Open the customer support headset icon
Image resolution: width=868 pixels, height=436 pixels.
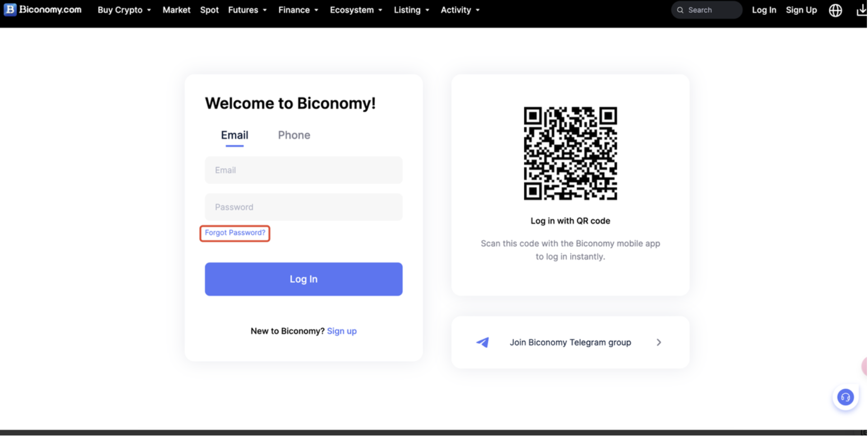tap(845, 397)
